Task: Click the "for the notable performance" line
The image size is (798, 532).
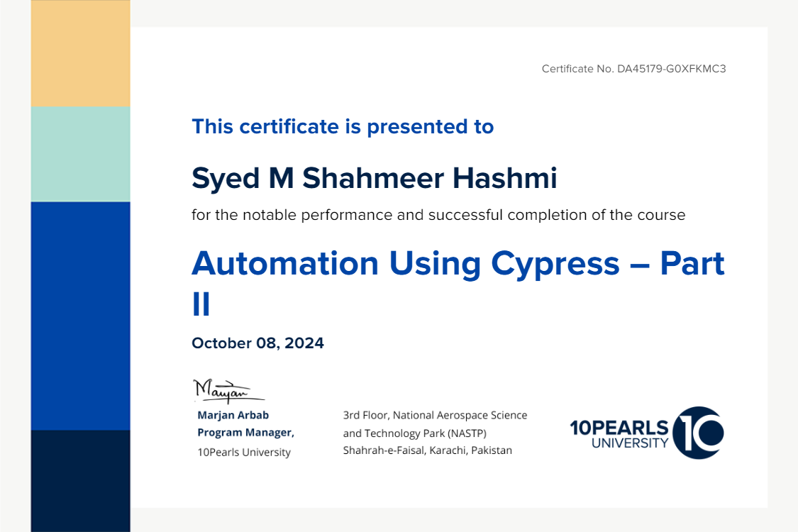Action: point(438,214)
